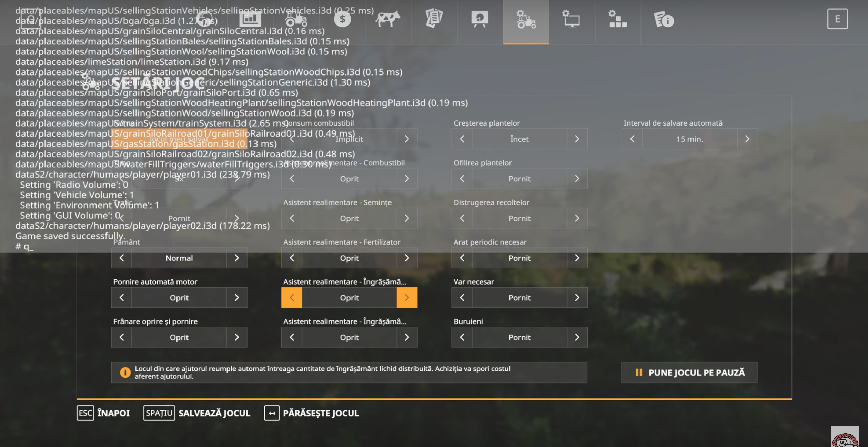868x447 pixels.
Task: Increase Interval de salvare automată right arrow
Action: tap(747, 139)
